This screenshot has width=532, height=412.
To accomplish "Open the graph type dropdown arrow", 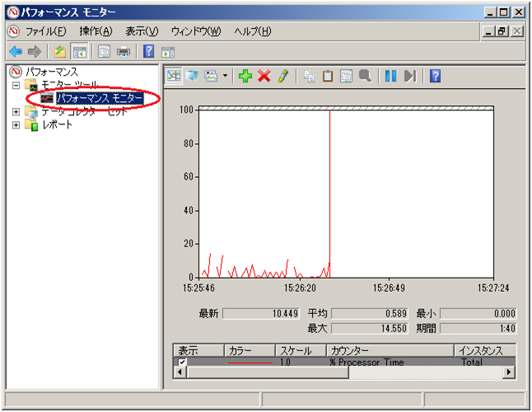I will [x=225, y=76].
